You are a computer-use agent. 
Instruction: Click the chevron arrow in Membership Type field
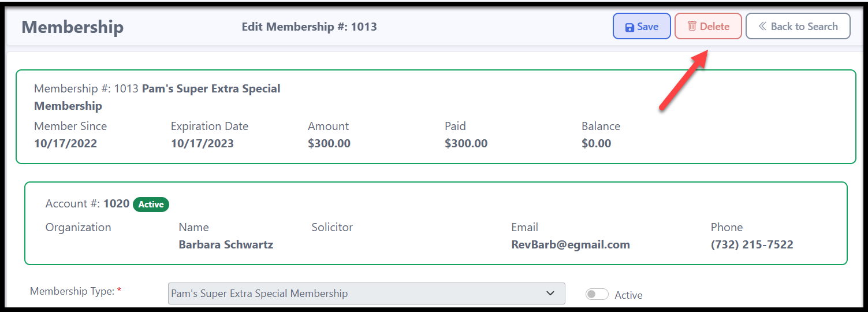550,294
